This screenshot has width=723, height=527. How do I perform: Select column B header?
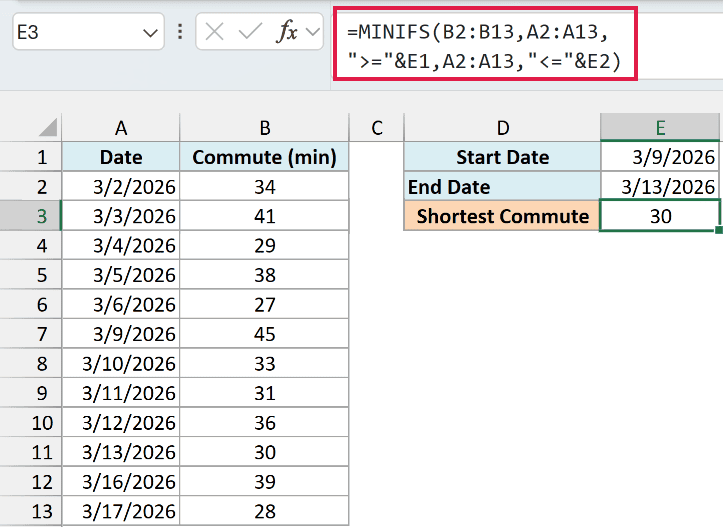coord(265,128)
